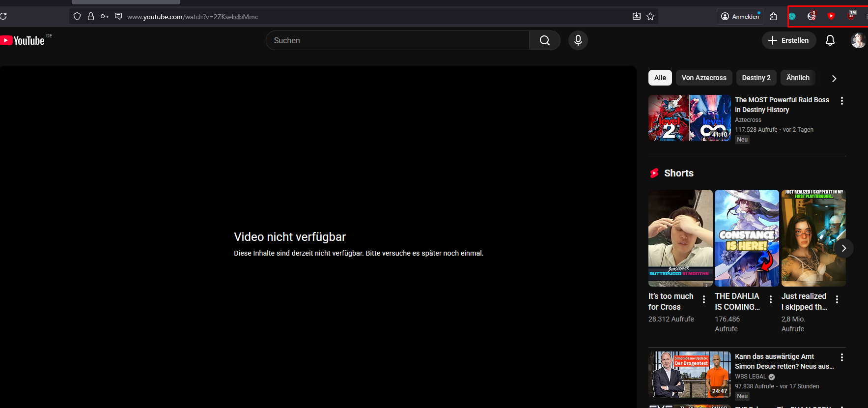Open the account avatar menu

click(858, 40)
